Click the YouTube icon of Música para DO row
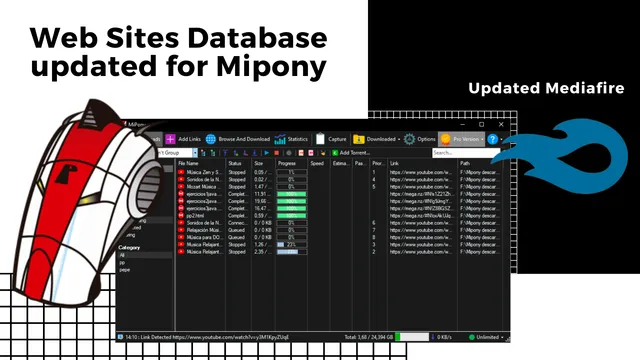This screenshot has width=640, height=360. (x=181, y=237)
